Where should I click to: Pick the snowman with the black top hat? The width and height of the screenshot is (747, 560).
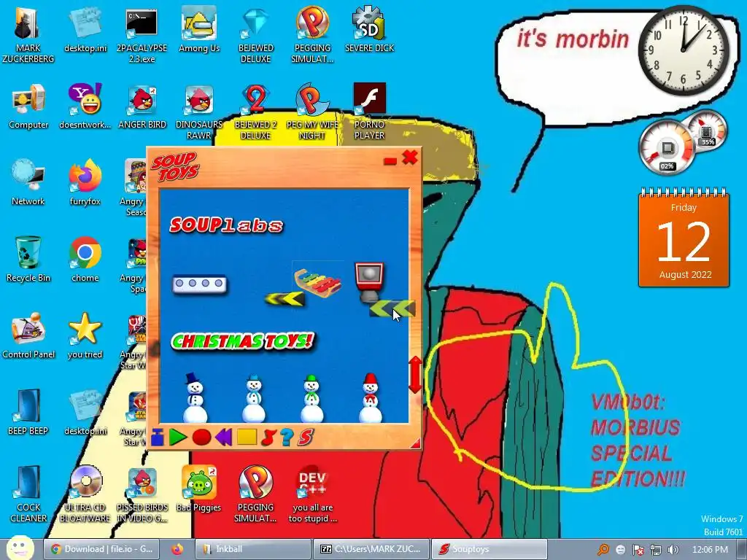tap(196, 398)
